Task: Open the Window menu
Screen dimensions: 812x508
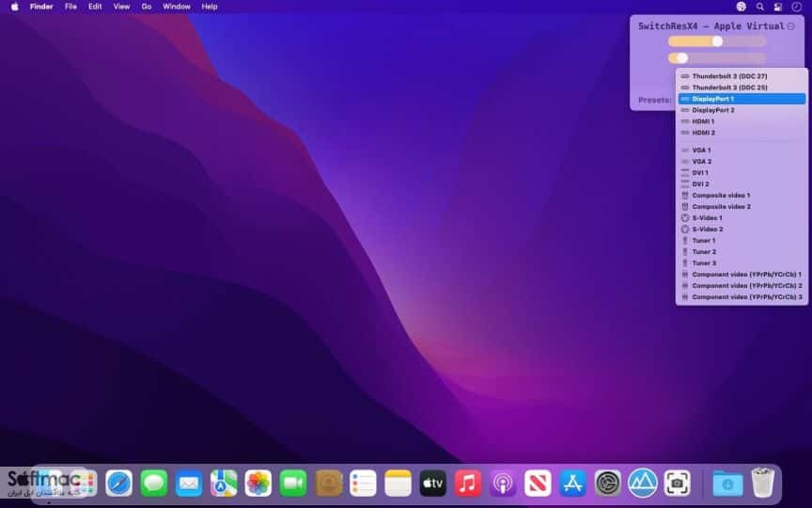Action: [177, 7]
